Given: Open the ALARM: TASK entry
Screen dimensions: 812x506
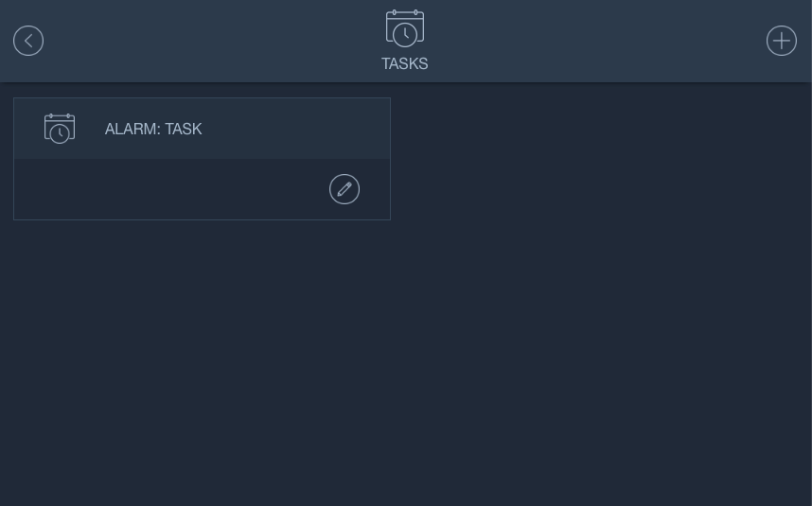Looking at the screenshot, I should tap(153, 130).
